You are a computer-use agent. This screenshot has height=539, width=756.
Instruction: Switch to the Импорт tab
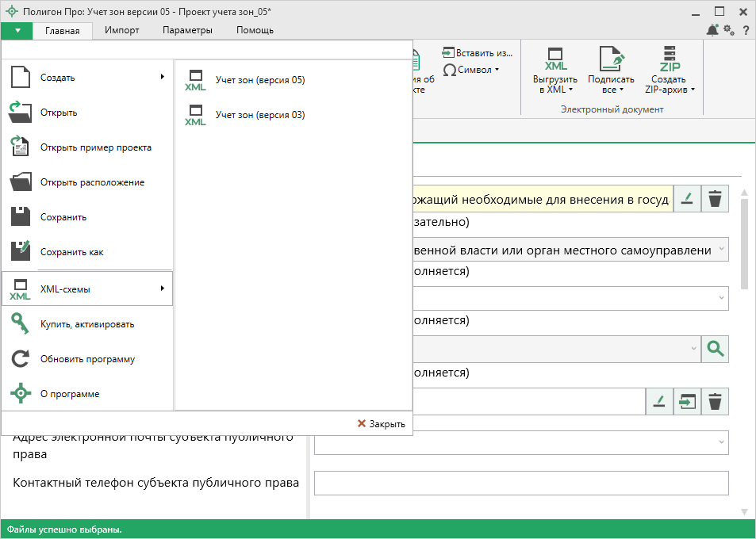(x=121, y=30)
